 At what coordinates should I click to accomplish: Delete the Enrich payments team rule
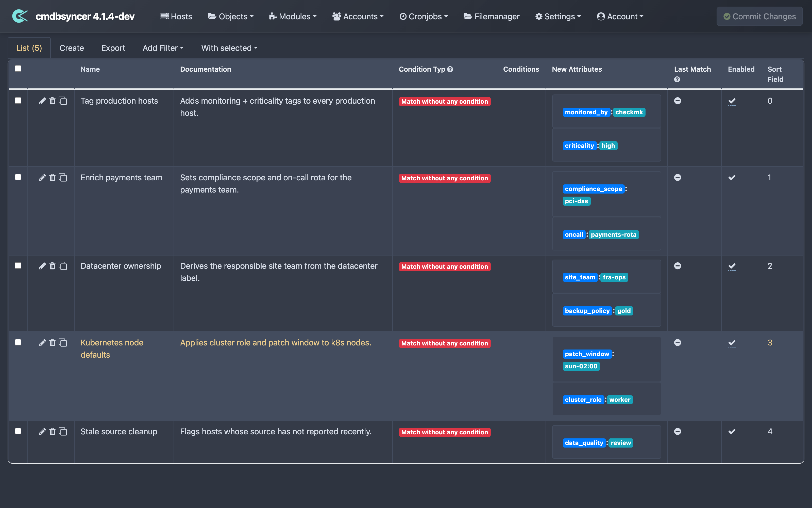(x=52, y=177)
